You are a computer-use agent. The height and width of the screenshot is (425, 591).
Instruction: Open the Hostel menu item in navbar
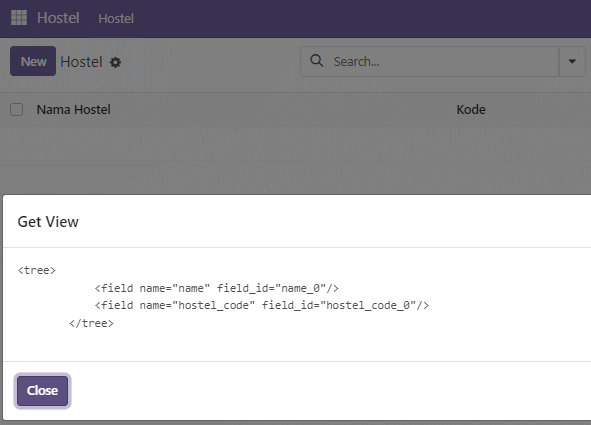point(116,18)
